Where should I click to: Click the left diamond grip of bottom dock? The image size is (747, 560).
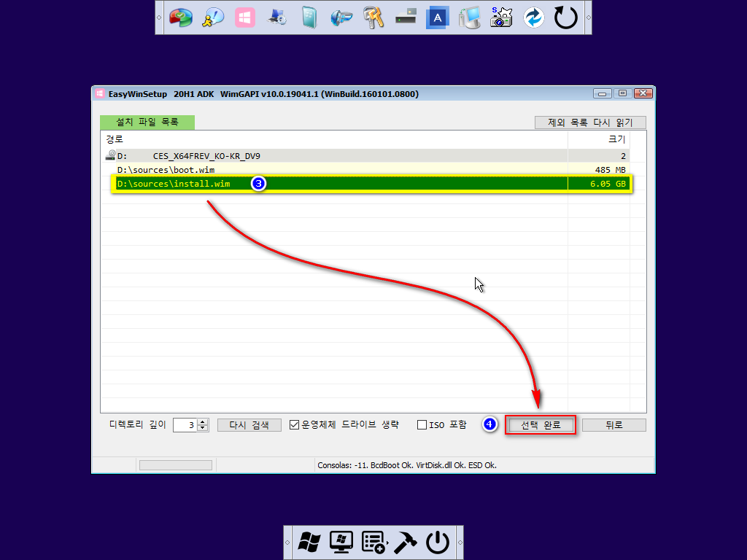coord(287,542)
